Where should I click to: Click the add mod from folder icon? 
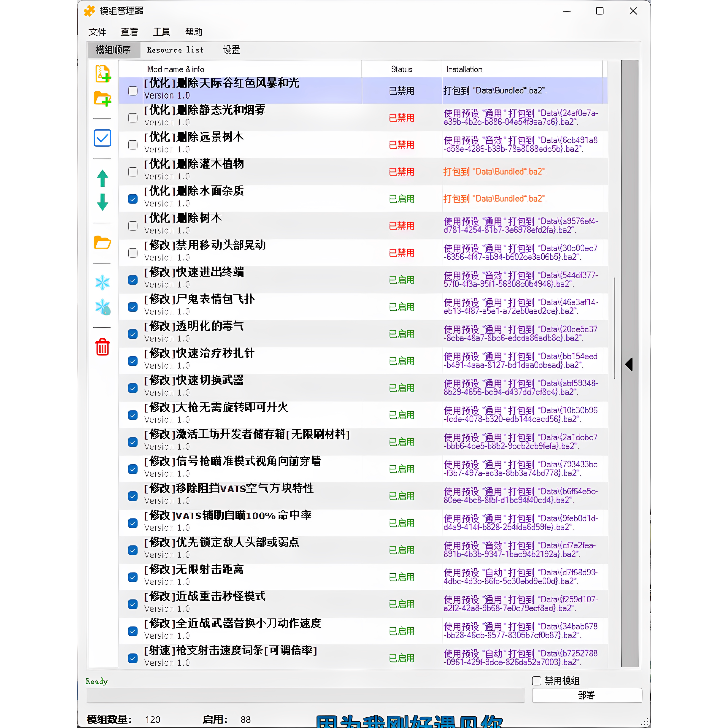pyautogui.click(x=102, y=99)
